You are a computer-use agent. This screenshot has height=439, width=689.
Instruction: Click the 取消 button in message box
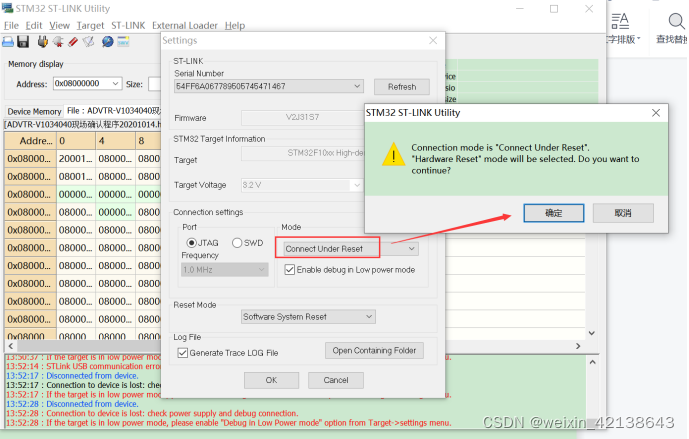[x=623, y=213]
